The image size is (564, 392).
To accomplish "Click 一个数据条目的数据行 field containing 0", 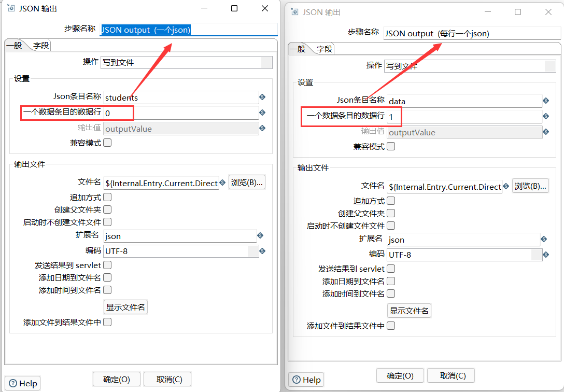I will click(x=181, y=113).
